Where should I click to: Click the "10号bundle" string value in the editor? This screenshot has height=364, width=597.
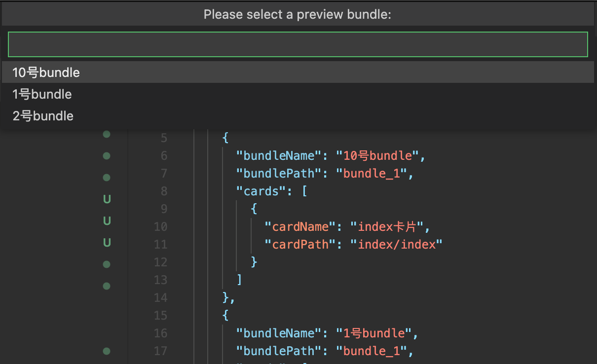[x=377, y=156]
